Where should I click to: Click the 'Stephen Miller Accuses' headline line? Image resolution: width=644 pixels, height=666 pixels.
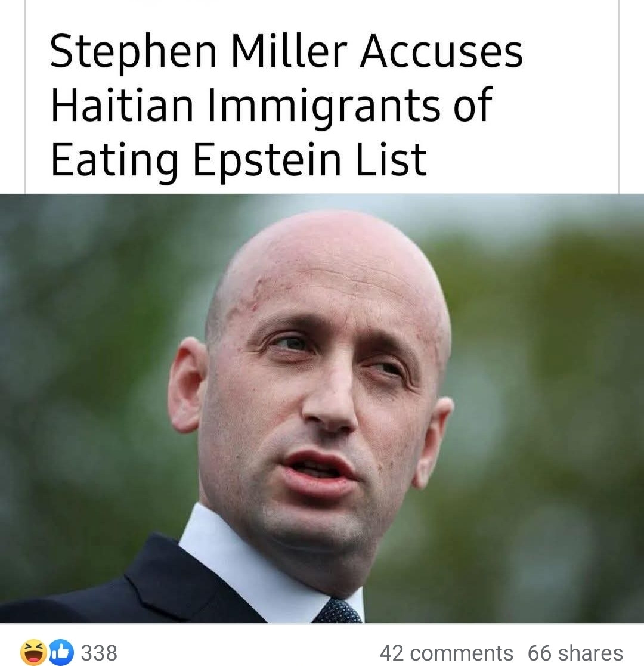[x=287, y=52]
